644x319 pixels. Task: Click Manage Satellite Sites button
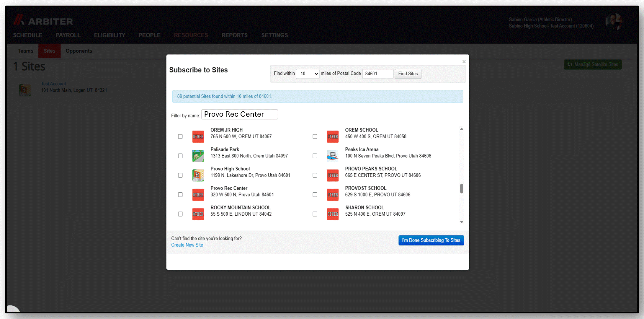(x=593, y=64)
